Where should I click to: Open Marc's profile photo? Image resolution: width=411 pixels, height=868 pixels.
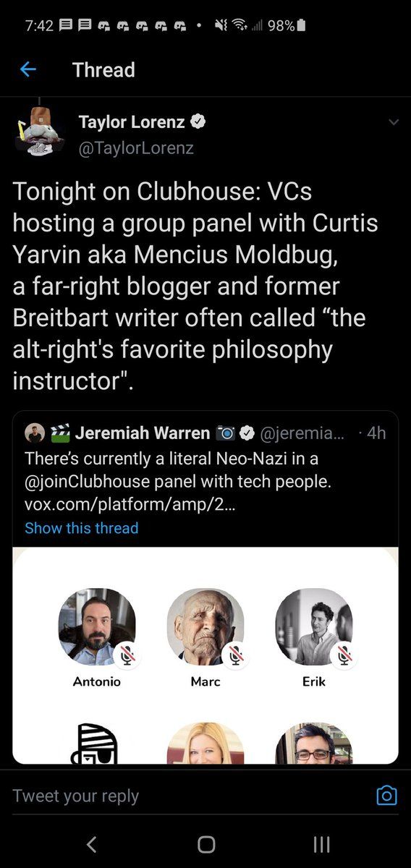click(205, 626)
